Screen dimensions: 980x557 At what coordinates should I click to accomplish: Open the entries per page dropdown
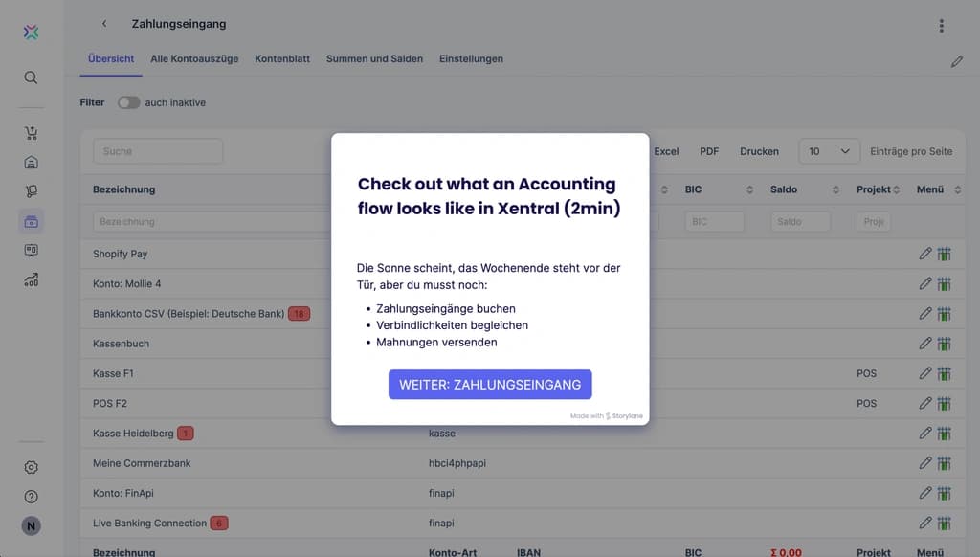829,151
